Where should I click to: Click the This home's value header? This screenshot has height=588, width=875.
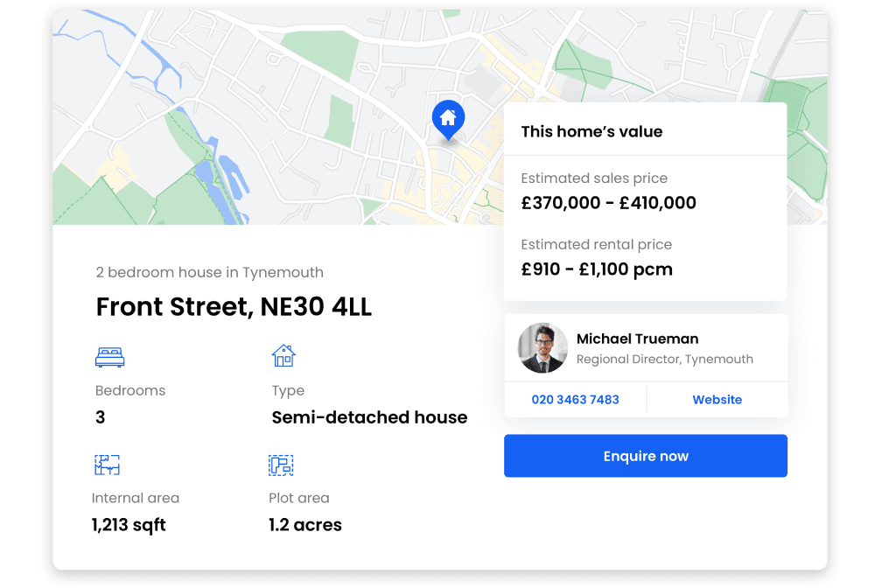pos(591,132)
